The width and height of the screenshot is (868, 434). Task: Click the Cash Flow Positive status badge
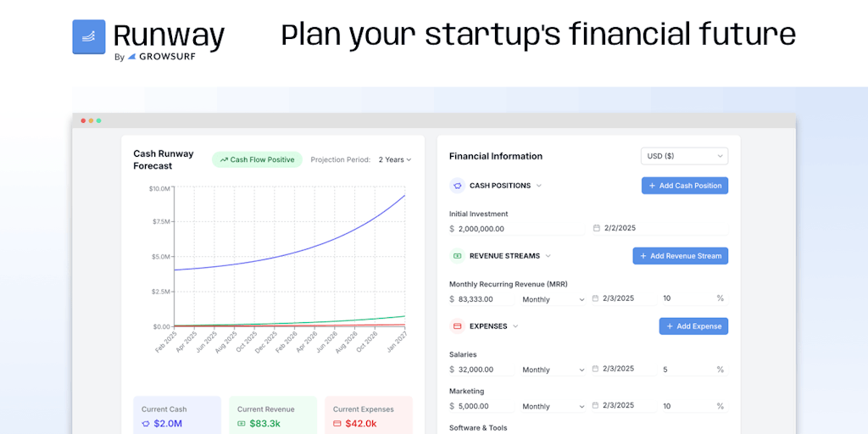(257, 159)
